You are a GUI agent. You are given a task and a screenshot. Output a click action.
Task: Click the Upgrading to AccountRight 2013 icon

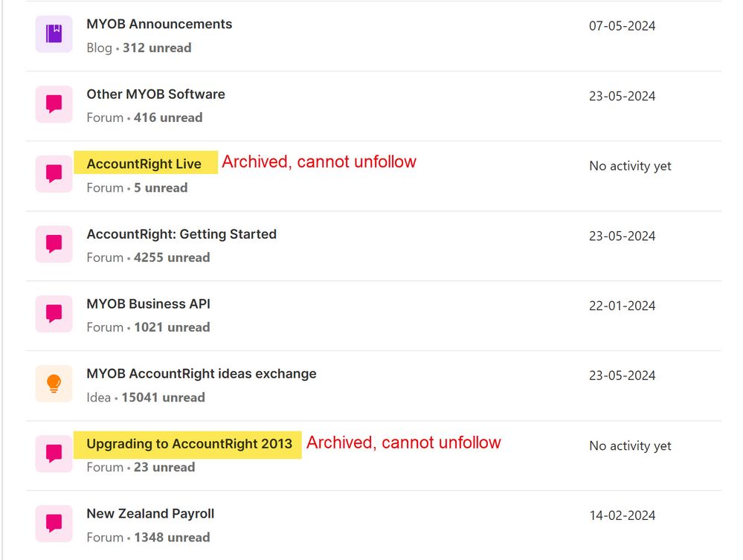54,454
